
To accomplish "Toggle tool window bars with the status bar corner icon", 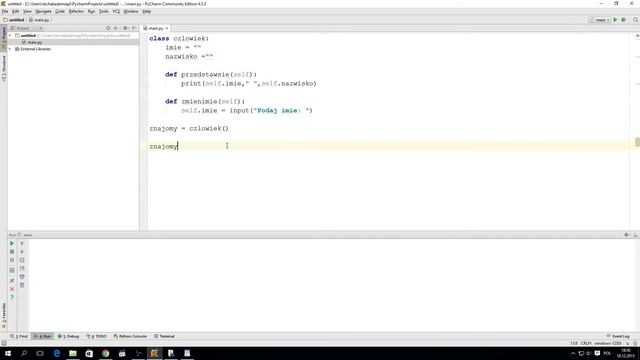I will (x=4, y=344).
